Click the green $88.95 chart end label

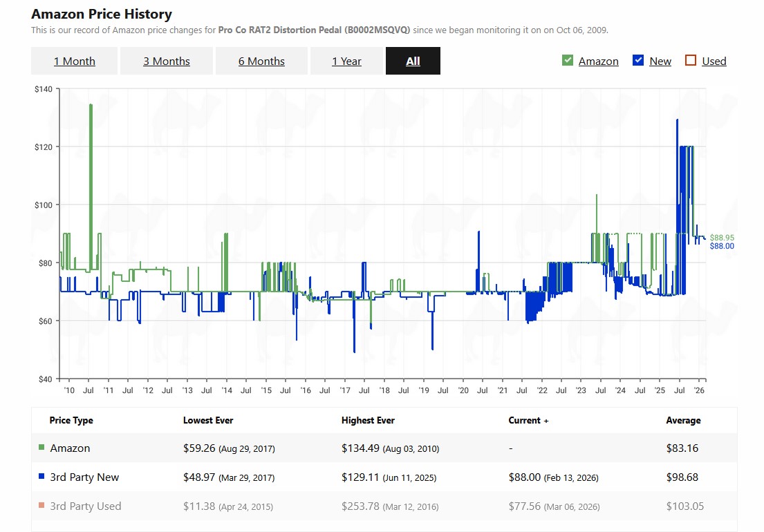point(722,238)
